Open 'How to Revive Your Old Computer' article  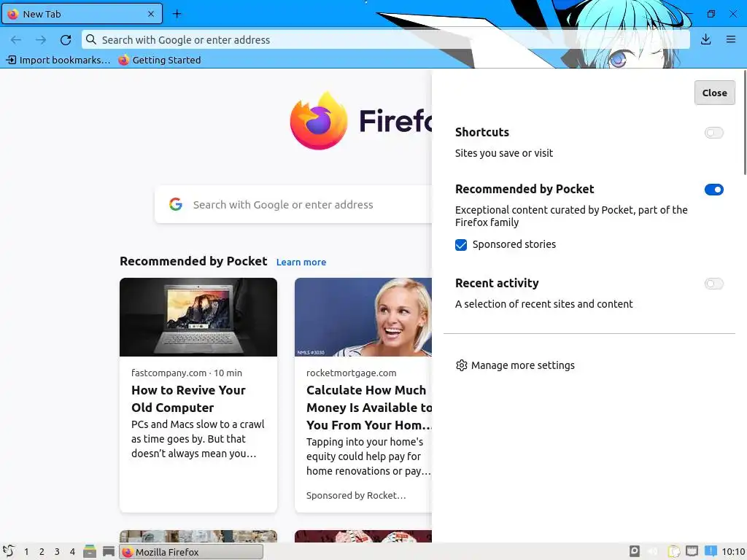188,399
